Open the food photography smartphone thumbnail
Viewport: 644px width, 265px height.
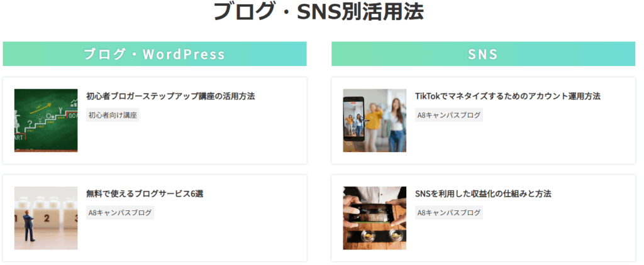point(375,218)
